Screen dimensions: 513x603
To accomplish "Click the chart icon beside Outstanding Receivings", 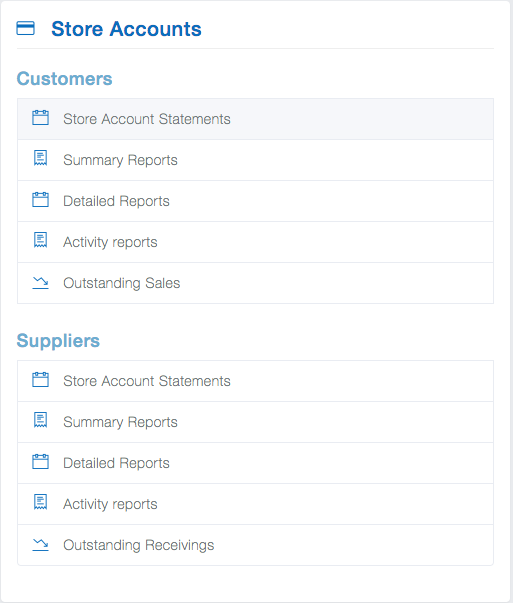I will point(40,545).
